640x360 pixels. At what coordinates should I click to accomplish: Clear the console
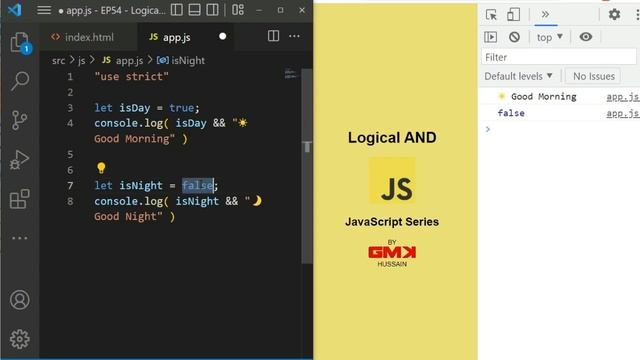point(514,37)
